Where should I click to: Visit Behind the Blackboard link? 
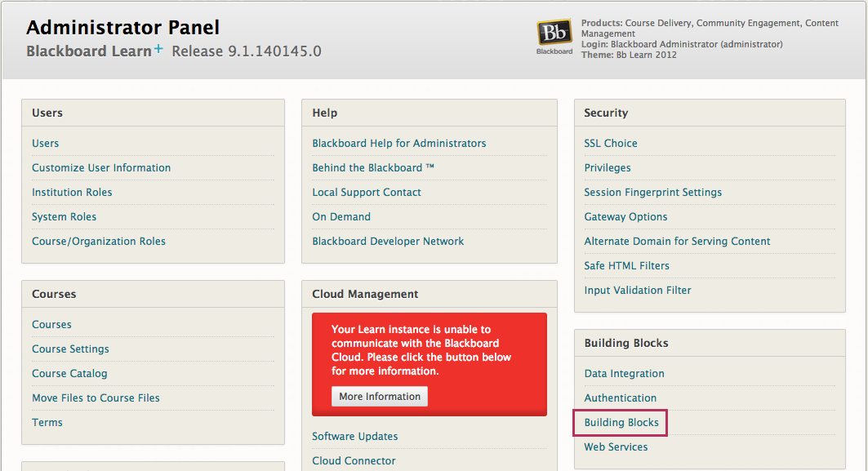(373, 167)
